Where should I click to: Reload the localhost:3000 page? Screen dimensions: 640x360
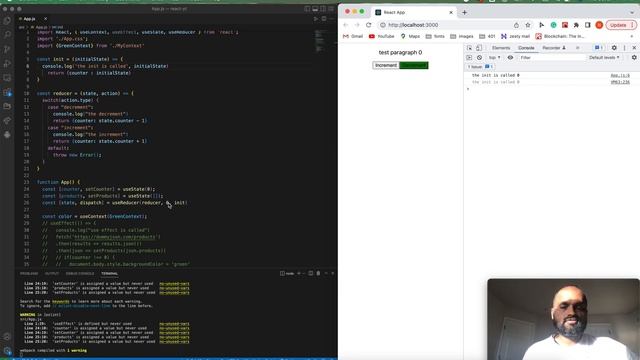pyautogui.click(x=369, y=25)
